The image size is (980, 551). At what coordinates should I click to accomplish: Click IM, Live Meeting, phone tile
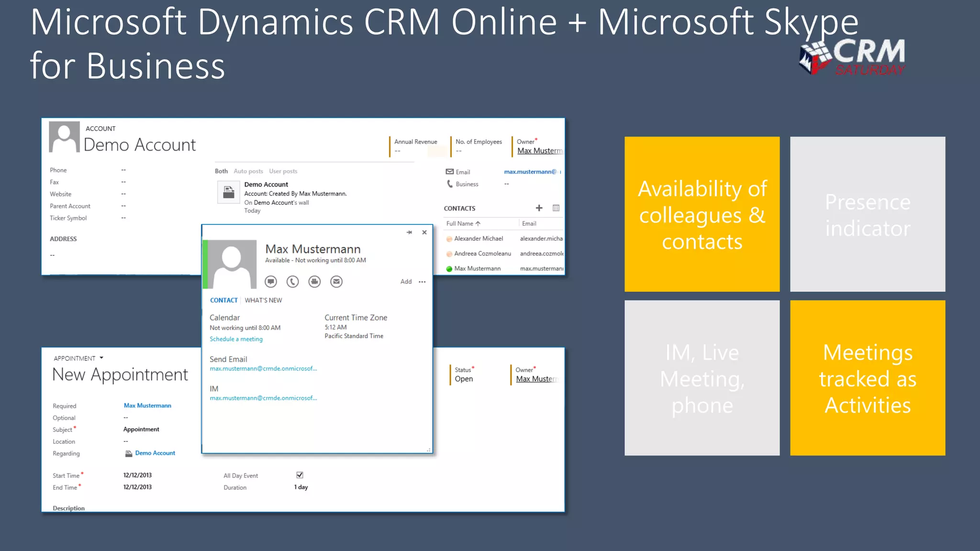point(702,378)
